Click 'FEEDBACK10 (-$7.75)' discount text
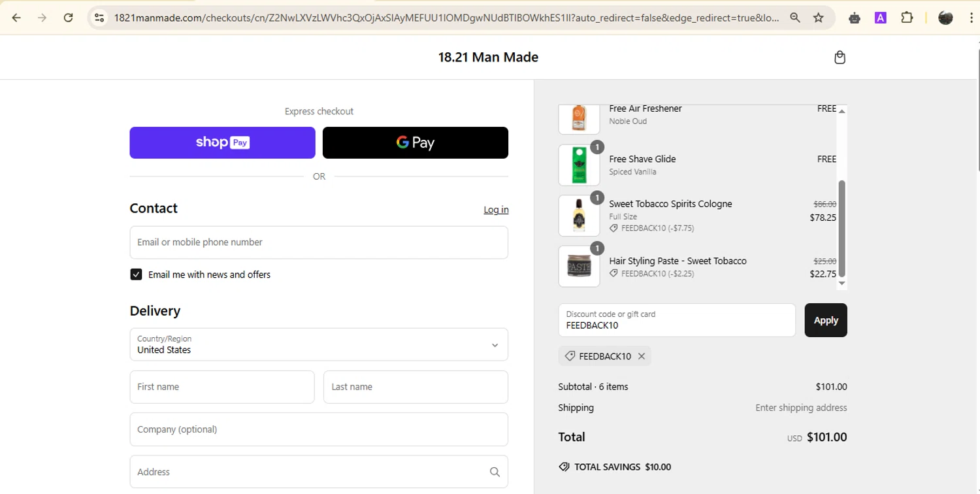The height and width of the screenshot is (494, 980). click(657, 228)
